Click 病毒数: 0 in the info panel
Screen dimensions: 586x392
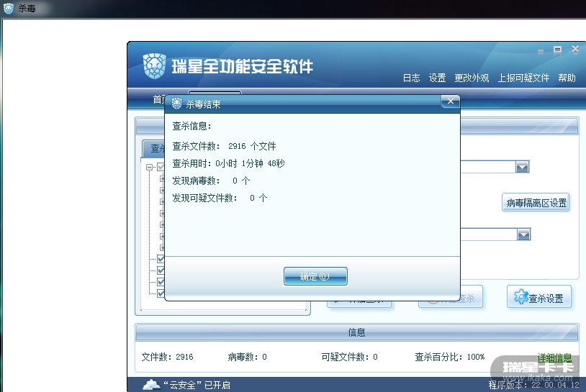click(247, 357)
